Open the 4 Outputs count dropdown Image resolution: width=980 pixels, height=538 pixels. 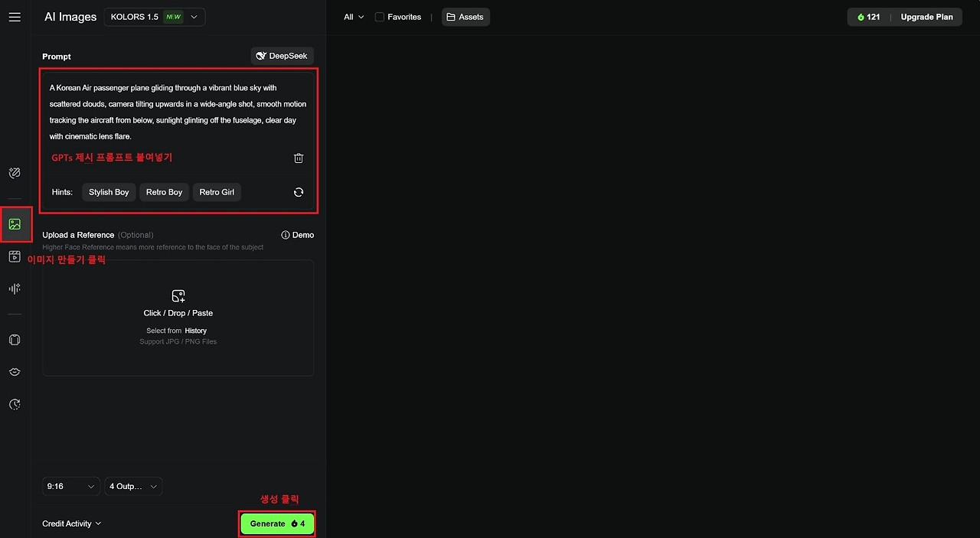[134, 486]
